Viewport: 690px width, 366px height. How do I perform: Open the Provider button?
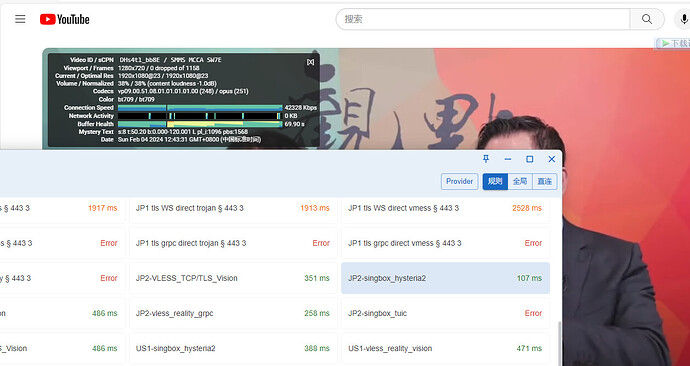click(x=459, y=181)
